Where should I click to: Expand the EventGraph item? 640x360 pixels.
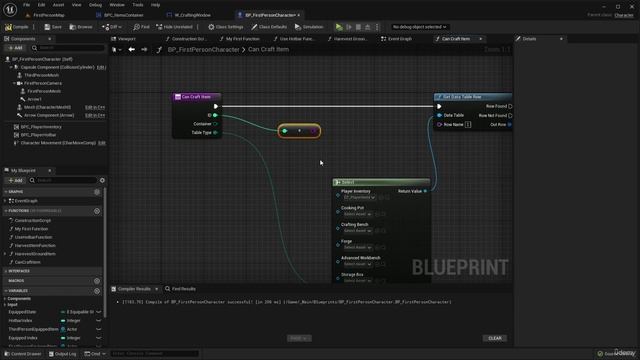5,201
